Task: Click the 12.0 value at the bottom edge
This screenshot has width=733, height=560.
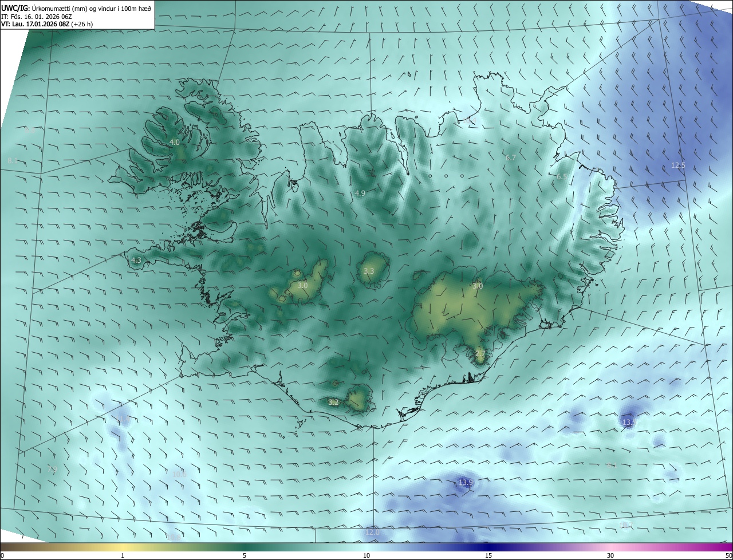Action: 372,533
